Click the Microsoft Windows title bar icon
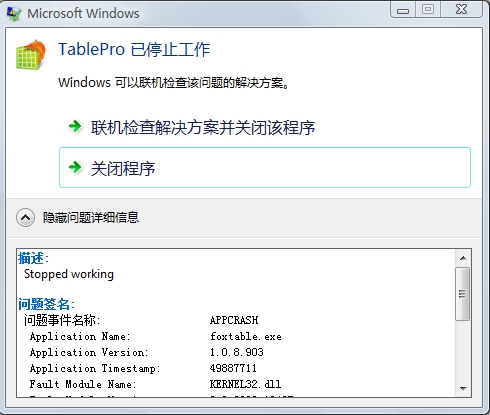This screenshot has width=490, height=415. [14, 13]
